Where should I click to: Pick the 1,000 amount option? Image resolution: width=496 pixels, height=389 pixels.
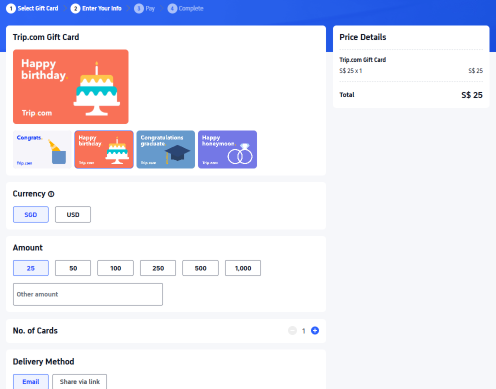pyautogui.click(x=243, y=268)
